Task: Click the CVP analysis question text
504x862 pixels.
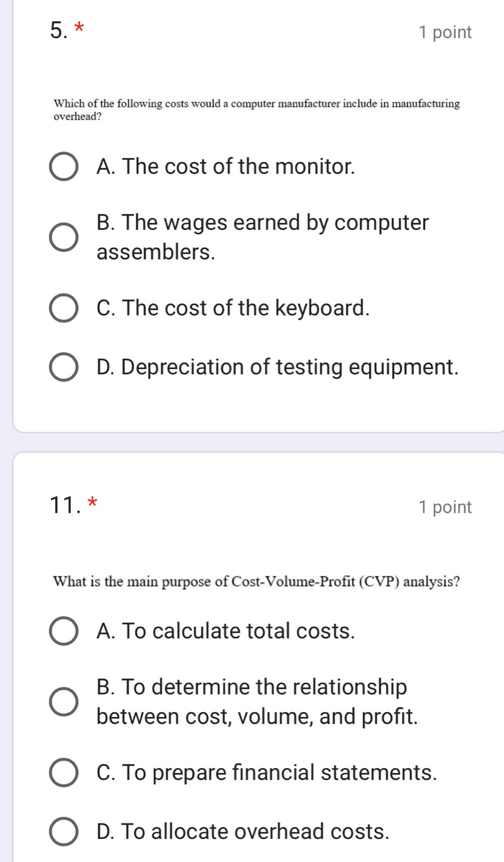Action: point(256,582)
